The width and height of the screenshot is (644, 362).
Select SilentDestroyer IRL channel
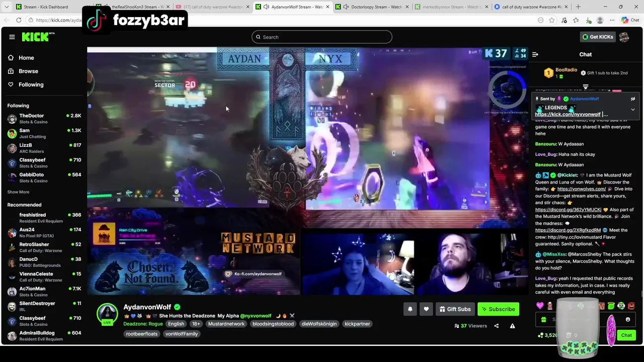pos(44,306)
